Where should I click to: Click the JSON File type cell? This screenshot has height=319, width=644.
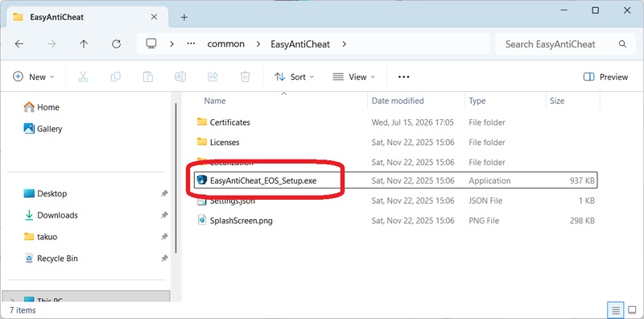[x=485, y=201]
